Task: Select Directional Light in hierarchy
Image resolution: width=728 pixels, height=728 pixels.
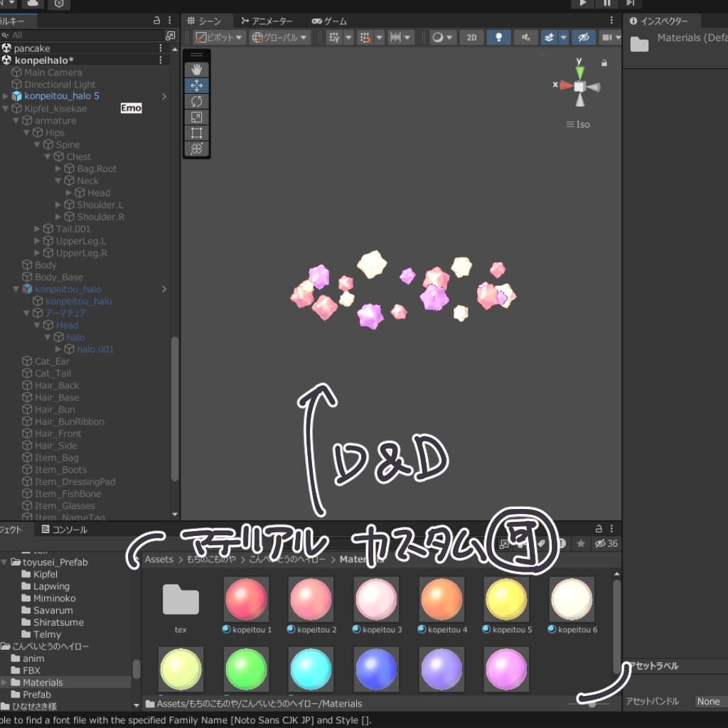Action: tap(60, 85)
